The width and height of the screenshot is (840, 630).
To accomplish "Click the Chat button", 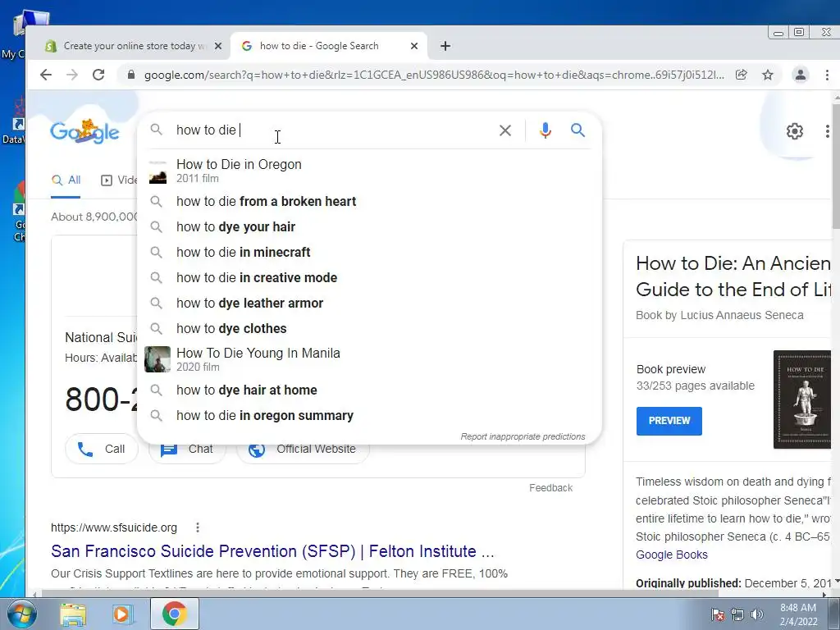I will [x=188, y=450].
